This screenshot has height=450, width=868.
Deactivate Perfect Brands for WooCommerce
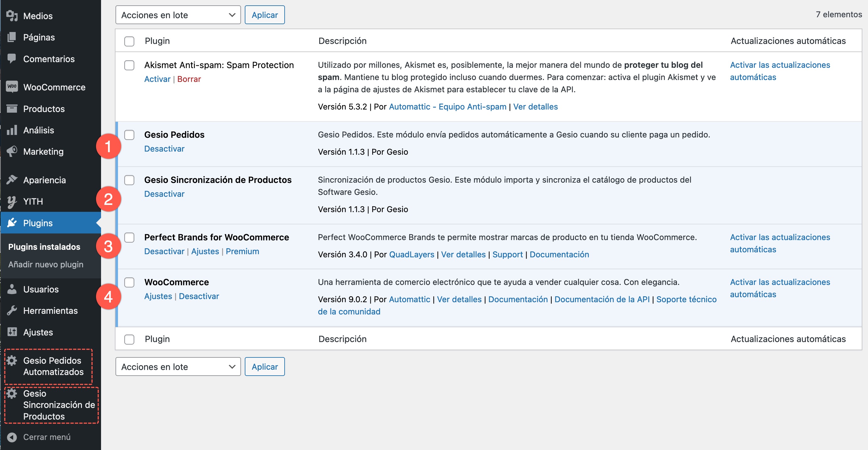tap(164, 251)
